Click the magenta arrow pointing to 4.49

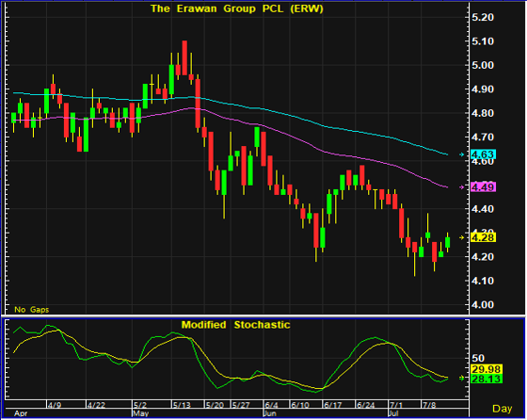(x=462, y=187)
